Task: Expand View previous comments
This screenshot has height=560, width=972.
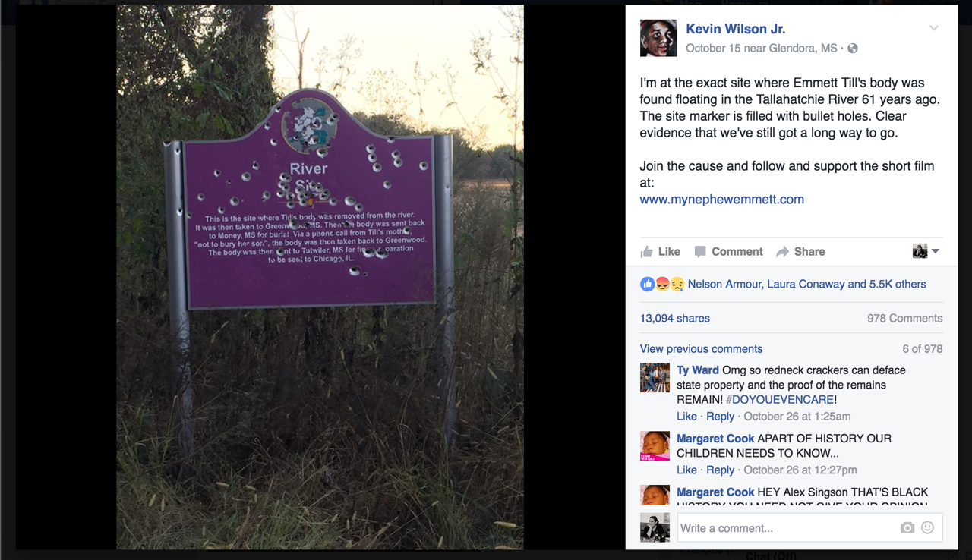Action: [701, 349]
